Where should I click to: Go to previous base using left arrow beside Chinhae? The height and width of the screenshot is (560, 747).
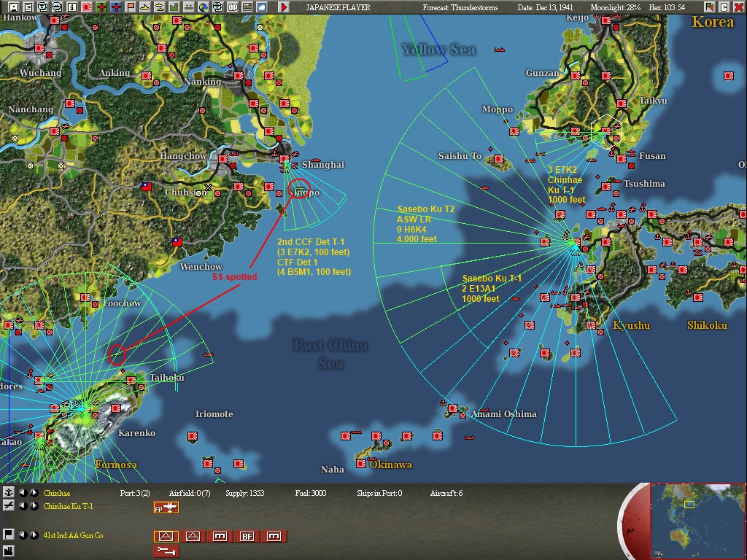coord(23,493)
